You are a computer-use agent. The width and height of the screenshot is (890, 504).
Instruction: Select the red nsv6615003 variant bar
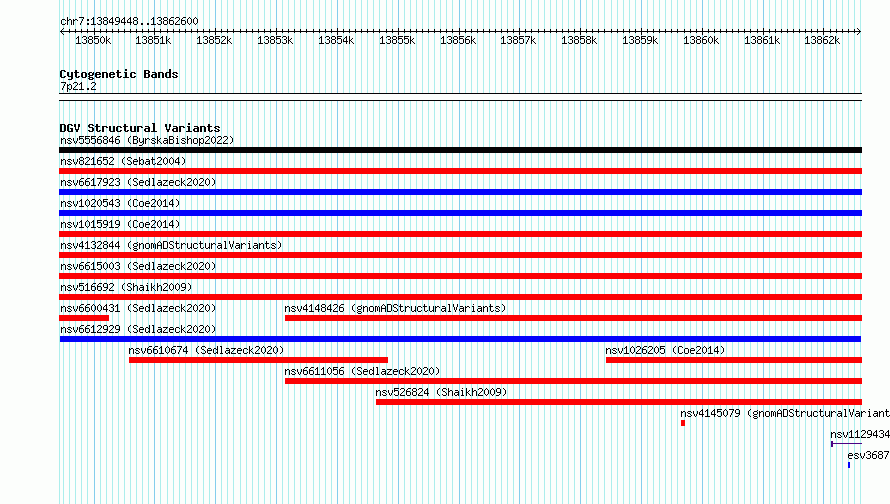click(x=460, y=276)
